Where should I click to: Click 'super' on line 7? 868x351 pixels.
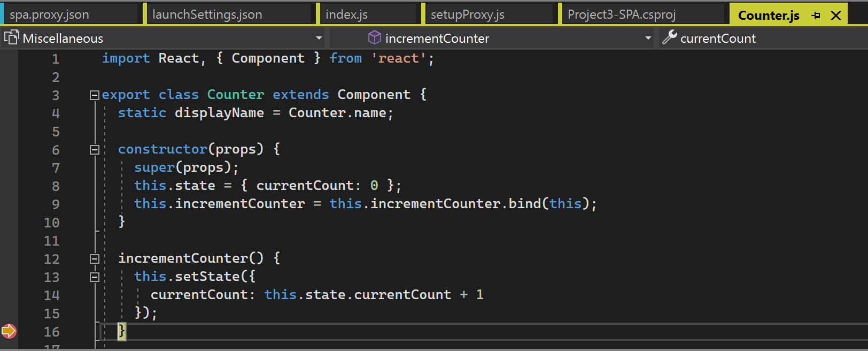tap(154, 167)
